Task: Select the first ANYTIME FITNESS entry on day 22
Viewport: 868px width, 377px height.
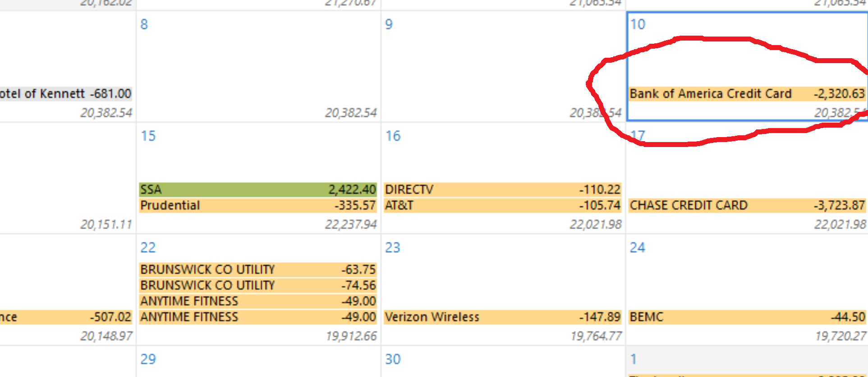Action: pyautogui.click(x=258, y=301)
